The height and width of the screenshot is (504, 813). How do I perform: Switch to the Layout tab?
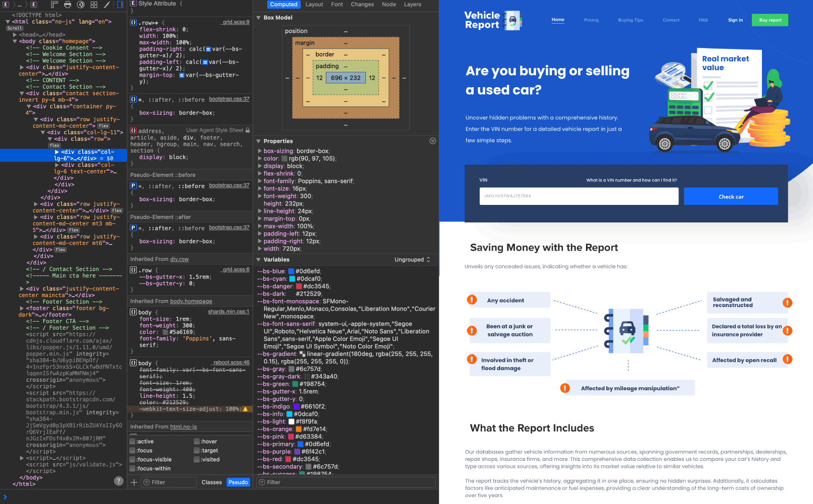click(314, 5)
